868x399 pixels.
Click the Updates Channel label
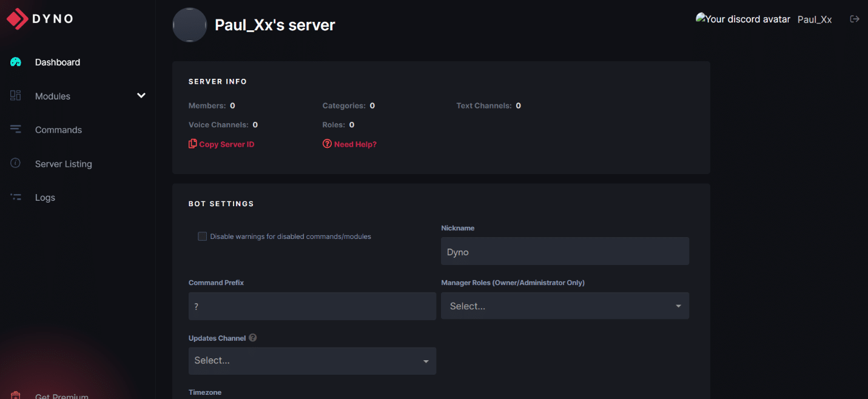click(217, 338)
